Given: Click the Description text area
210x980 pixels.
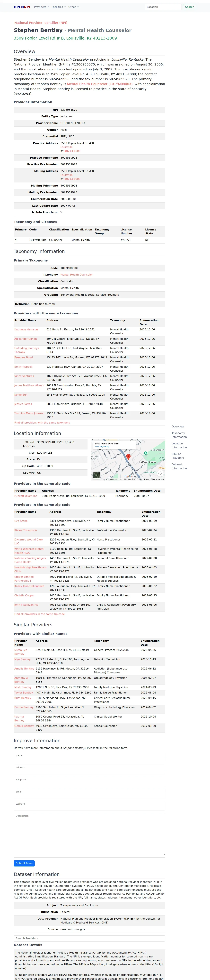Looking at the screenshot, I should click(x=90, y=834).
